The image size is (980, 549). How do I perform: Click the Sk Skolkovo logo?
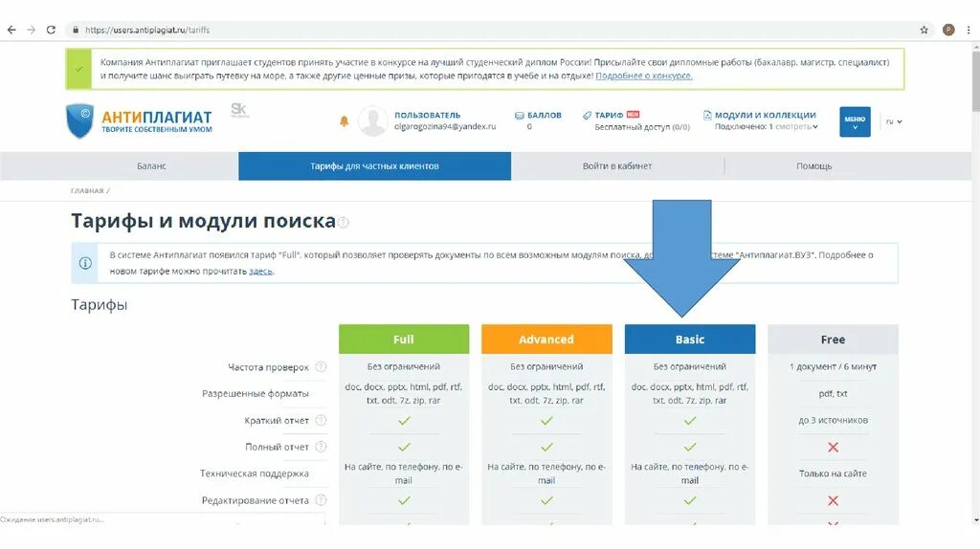click(239, 110)
